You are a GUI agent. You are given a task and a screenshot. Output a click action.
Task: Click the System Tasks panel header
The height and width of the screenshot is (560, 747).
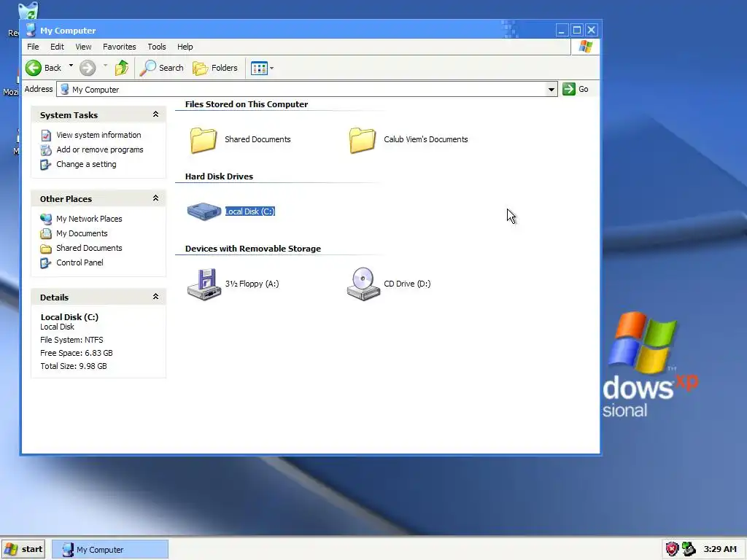pos(98,114)
